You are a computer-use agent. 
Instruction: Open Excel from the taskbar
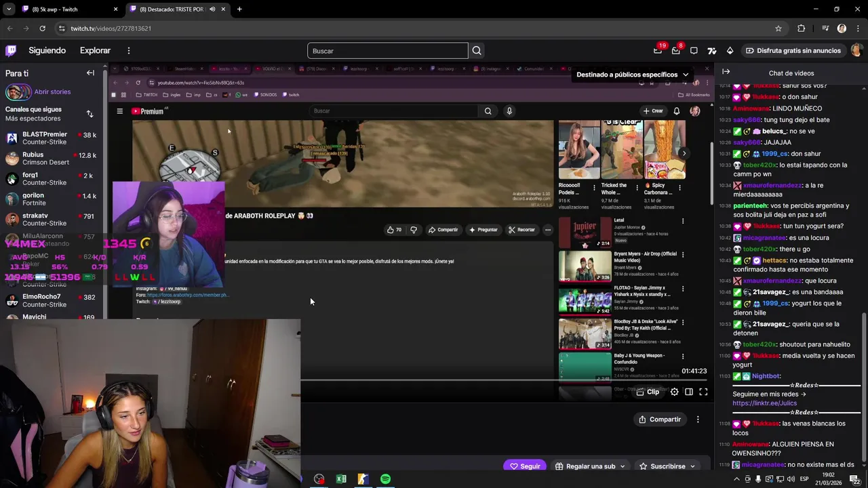(341, 479)
